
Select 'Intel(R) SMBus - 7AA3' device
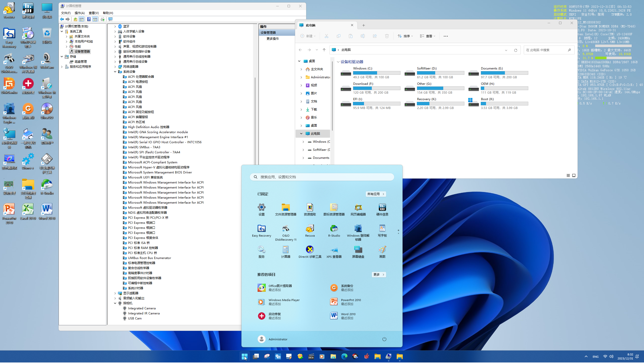pos(144,147)
